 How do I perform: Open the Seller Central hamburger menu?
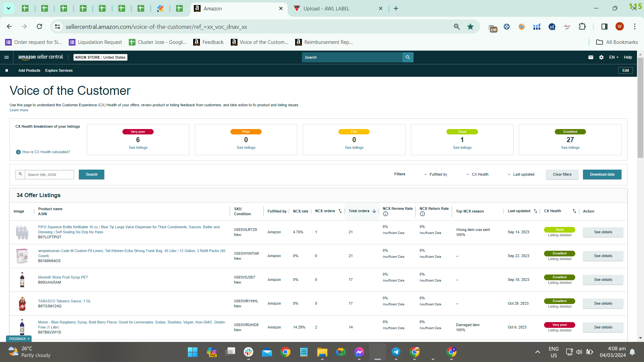[x=6, y=57]
